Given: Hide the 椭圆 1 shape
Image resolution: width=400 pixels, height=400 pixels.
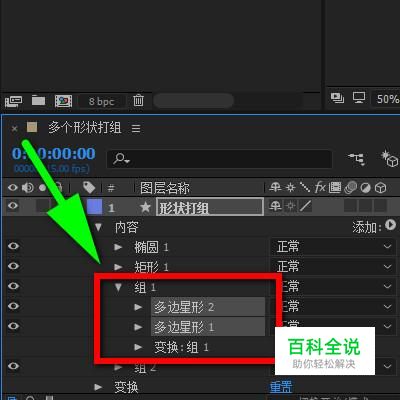Looking at the screenshot, I should coord(13,246).
